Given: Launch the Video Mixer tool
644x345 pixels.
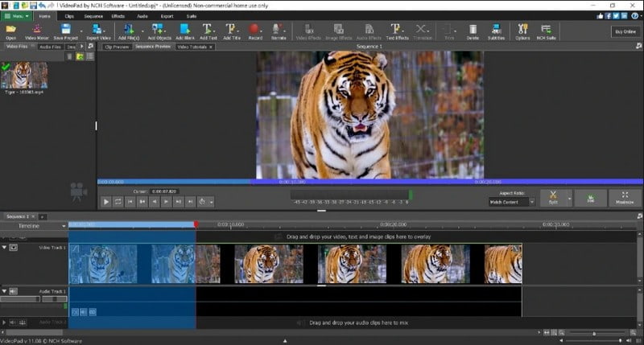Looking at the screenshot, I should [36, 31].
